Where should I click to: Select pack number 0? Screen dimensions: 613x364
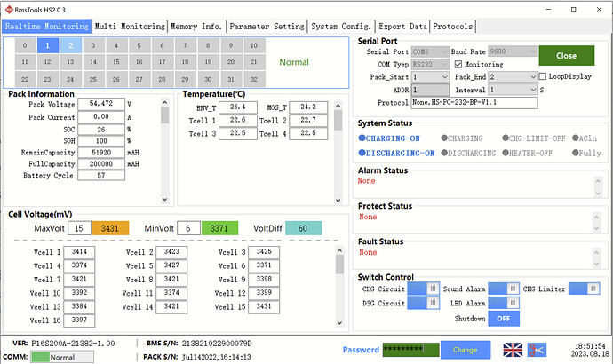pos(25,45)
